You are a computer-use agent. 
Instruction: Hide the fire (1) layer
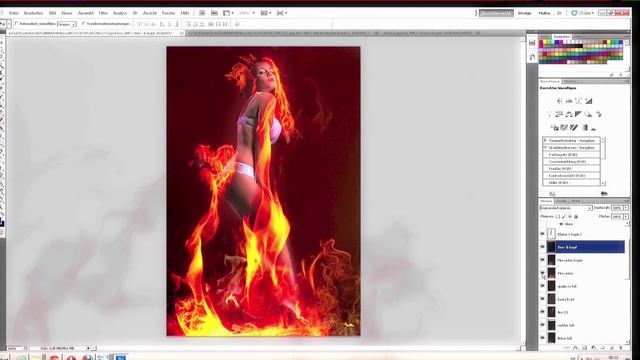(x=542, y=312)
